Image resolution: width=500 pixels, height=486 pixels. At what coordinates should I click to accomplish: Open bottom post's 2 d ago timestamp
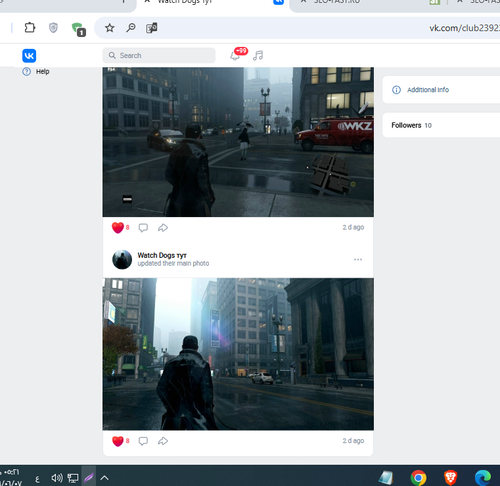(x=353, y=441)
